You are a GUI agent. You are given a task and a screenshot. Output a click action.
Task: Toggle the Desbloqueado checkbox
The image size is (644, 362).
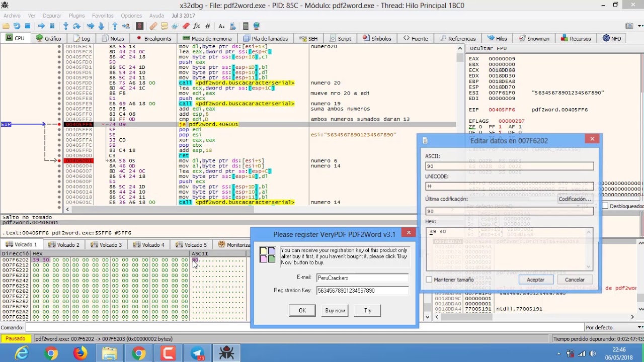click(x=605, y=206)
